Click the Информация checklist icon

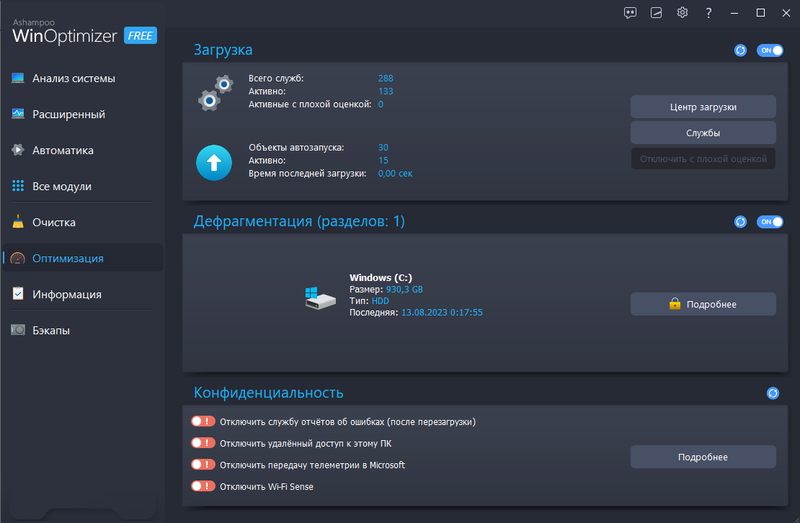18,294
